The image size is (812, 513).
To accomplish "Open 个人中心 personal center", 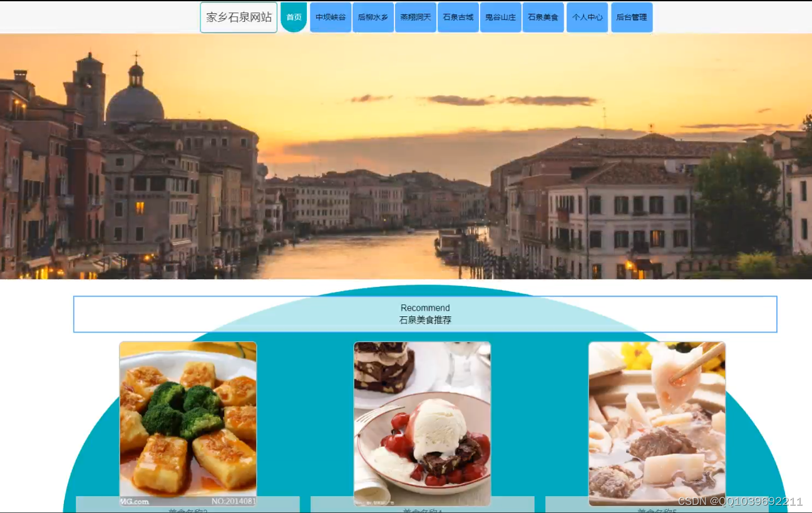I will point(587,18).
